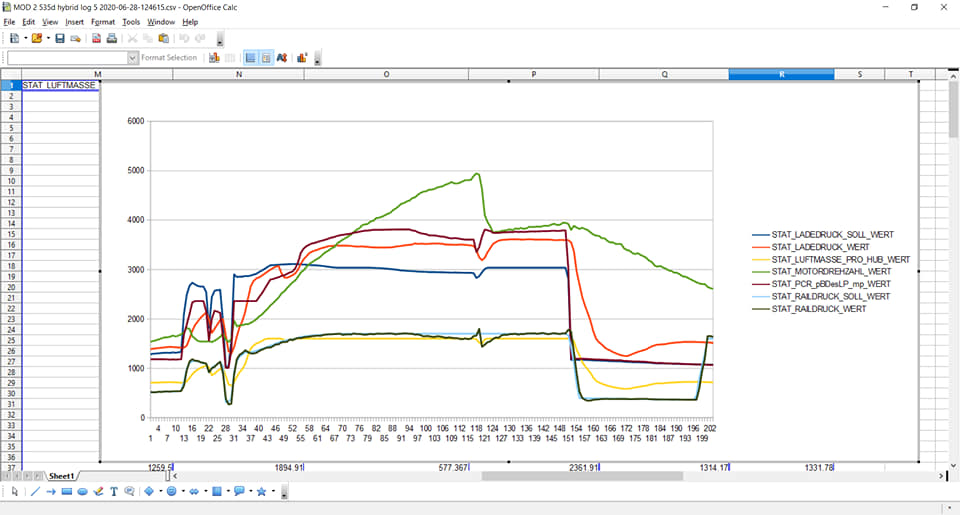Click the Undo icon
The width and height of the screenshot is (960, 515).
click(x=184, y=38)
